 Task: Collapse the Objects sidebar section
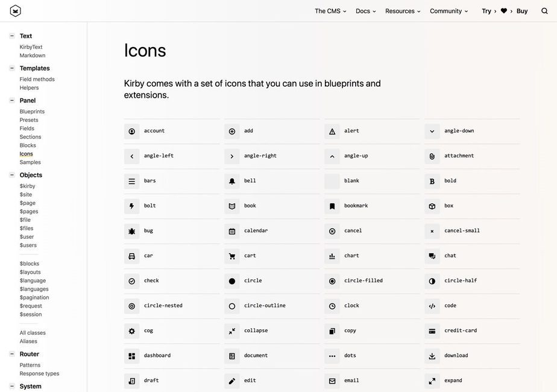tap(12, 175)
